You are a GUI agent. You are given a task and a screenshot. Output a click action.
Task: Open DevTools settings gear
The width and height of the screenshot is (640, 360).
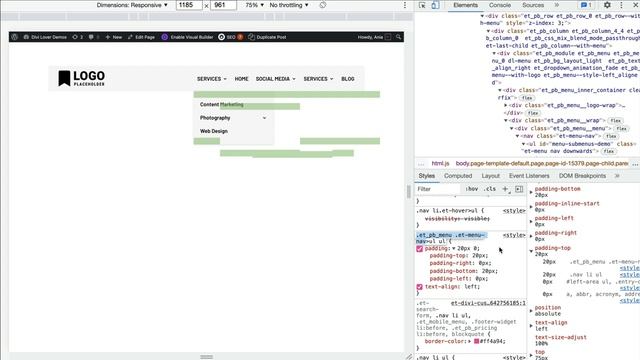coord(607,5)
